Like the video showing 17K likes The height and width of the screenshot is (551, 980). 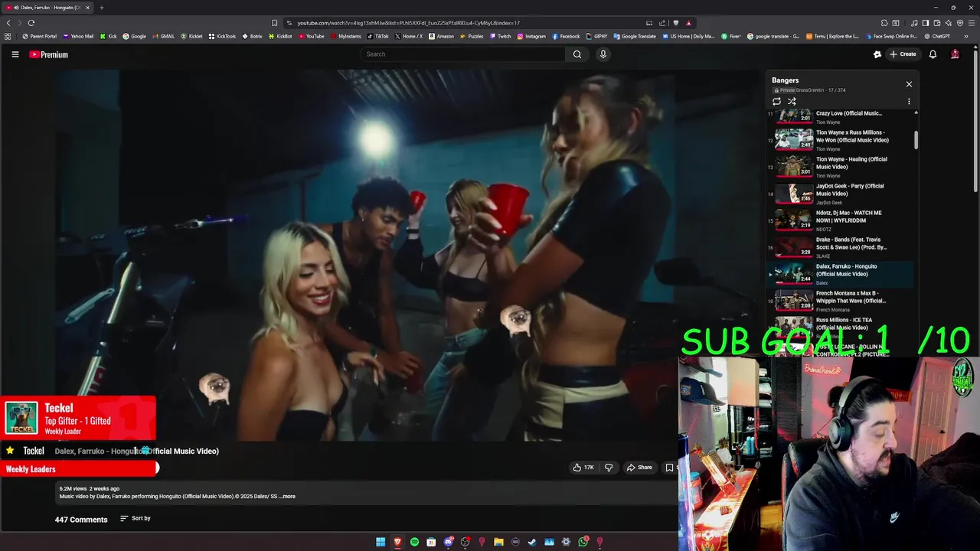click(x=583, y=468)
